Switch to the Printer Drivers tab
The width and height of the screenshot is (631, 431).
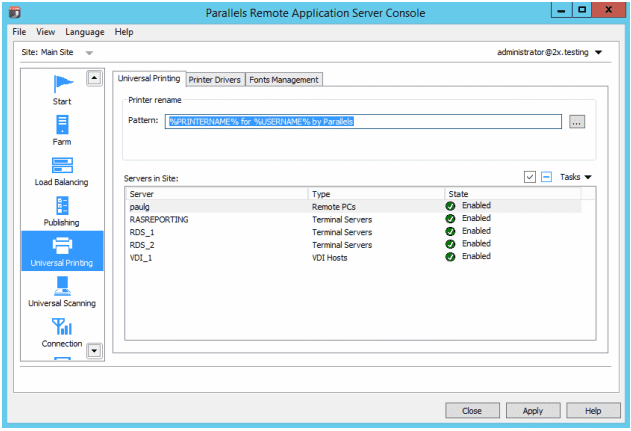tap(214, 80)
